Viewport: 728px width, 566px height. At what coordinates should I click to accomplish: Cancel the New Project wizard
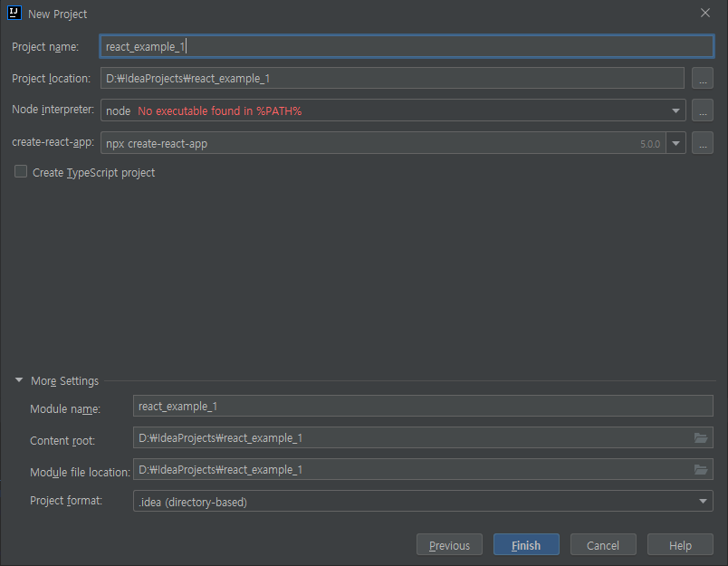603,544
